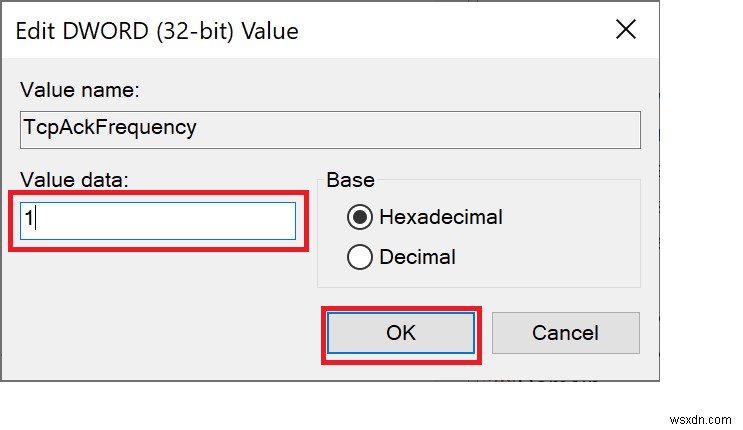Click the digit 1 in Value data

tap(32, 220)
